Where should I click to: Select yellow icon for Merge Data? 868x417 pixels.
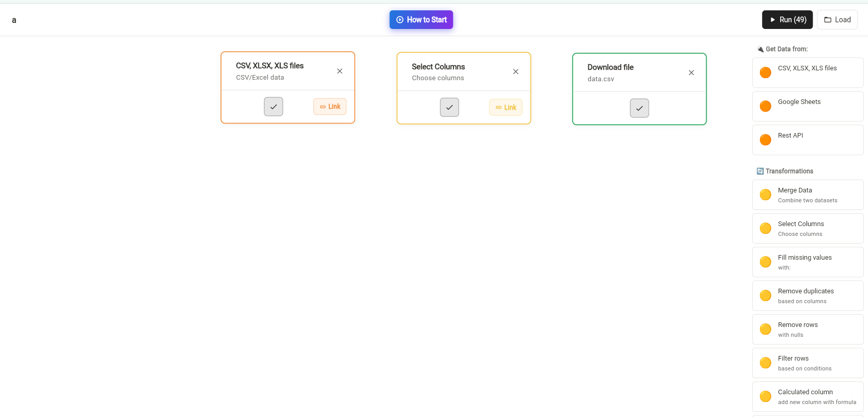pyautogui.click(x=766, y=195)
